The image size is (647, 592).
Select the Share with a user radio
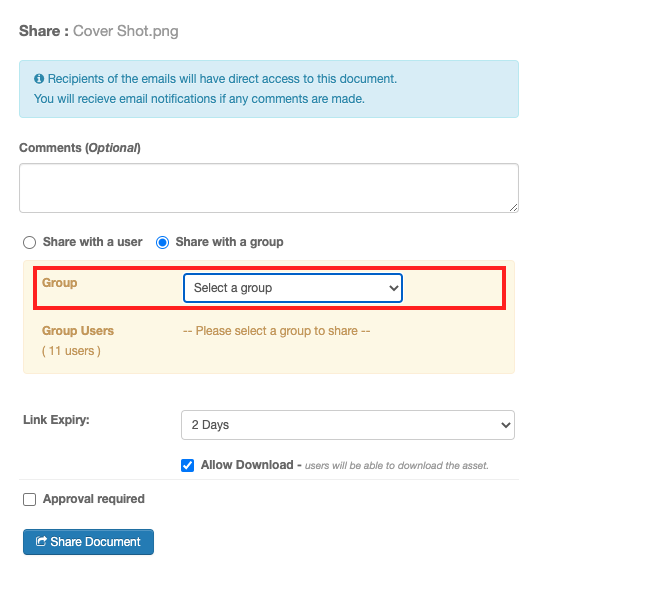click(29, 242)
